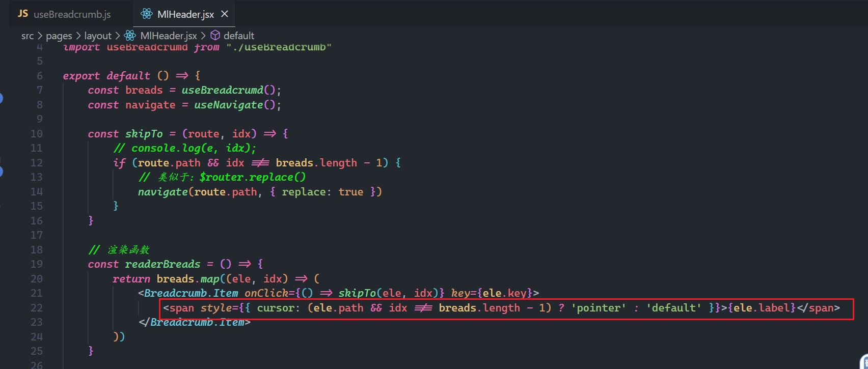Click opening '<Breadcrumb.Item' tag on line 21
This screenshot has width=868, height=369.
click(x=188, y=293)
